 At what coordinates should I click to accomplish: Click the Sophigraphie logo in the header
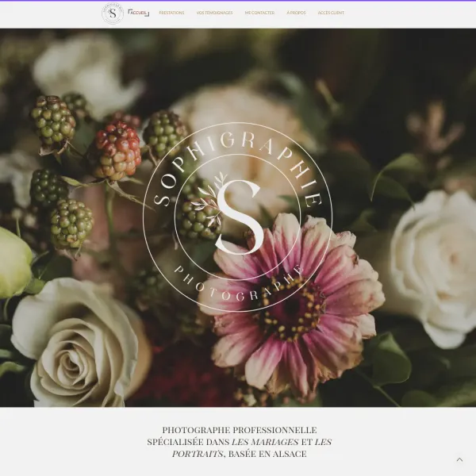coord(113,13)
